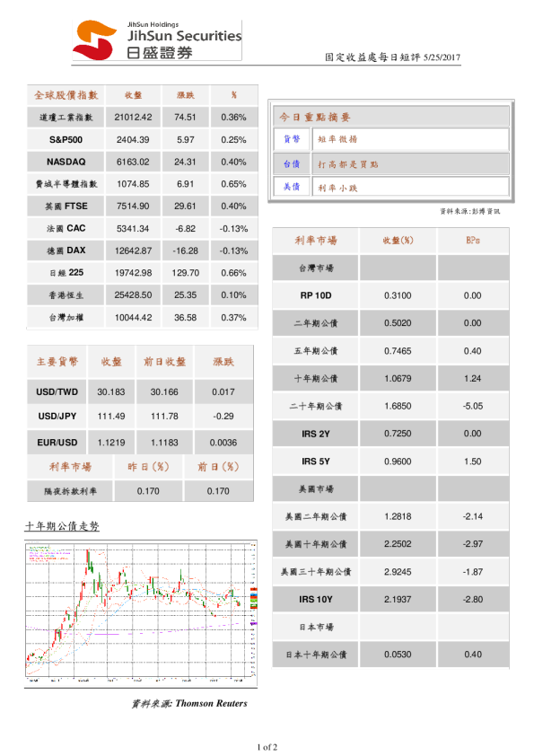534x756 pixels.
Task: Select the 2.9245 US thirty-year rate
Action: point(398,572)
